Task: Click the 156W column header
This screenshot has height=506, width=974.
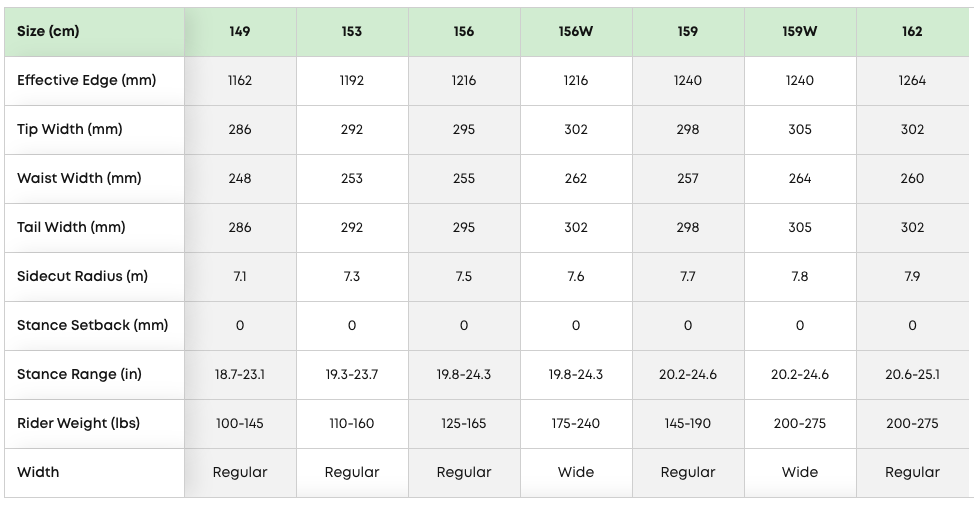Action: (576, 32)
